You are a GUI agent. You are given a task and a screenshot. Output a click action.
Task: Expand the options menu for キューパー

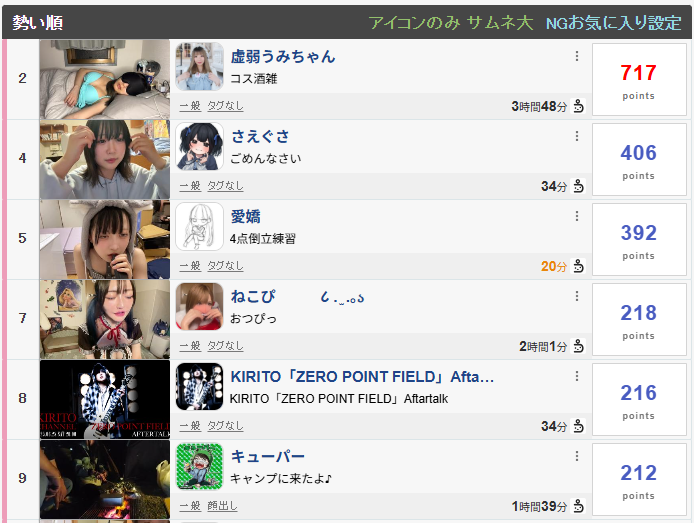click(577, 456)
